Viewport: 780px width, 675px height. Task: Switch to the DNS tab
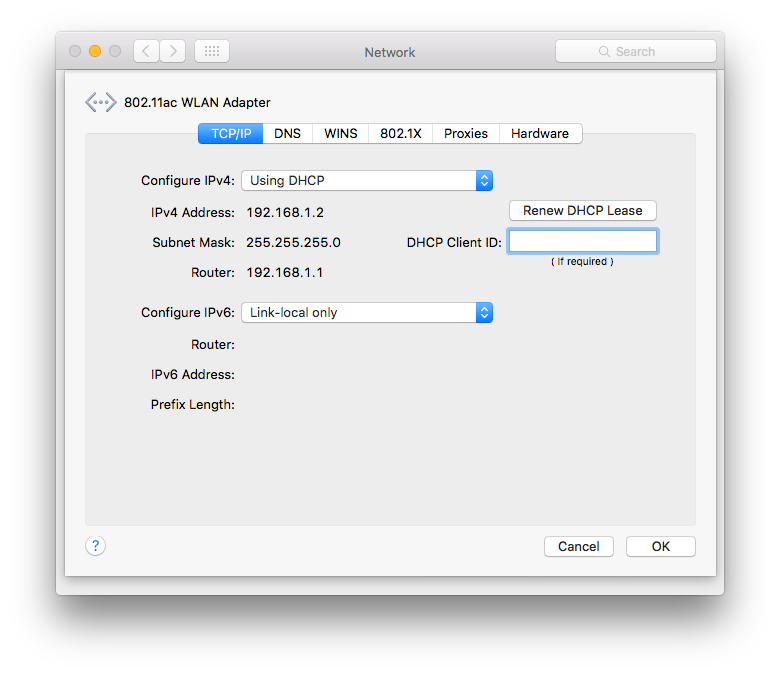[288, 134]
